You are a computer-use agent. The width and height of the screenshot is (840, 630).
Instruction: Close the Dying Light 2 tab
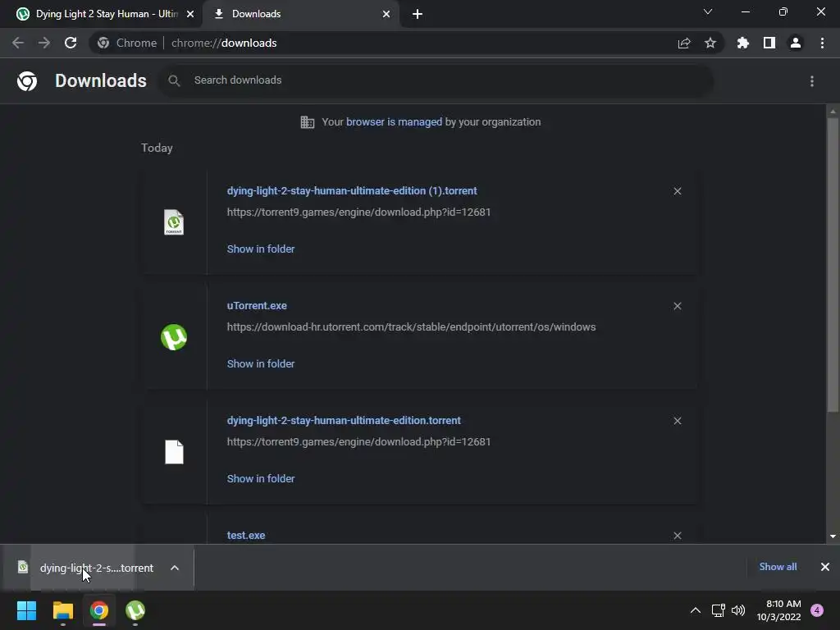coord(190,15)
